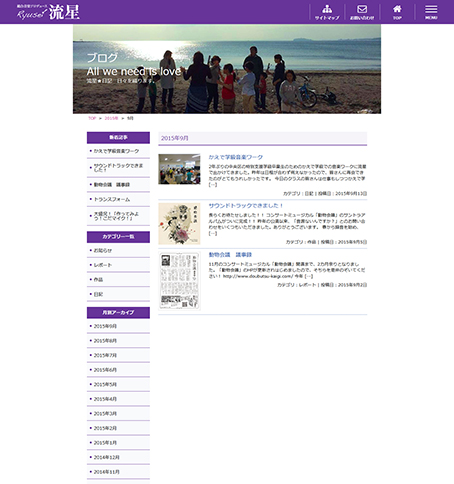Click the カテゴリー一覧 sidebar heading
This screenshot has width=454, height=484.
point(118,237)
